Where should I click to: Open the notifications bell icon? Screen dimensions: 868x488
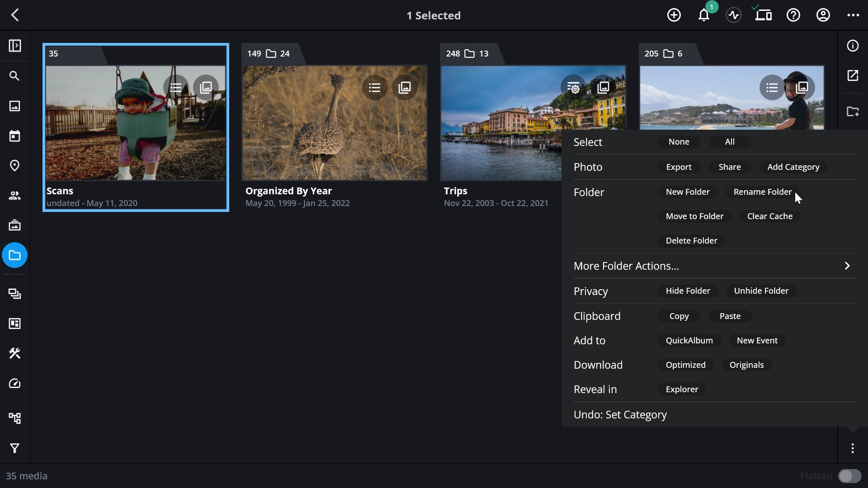(704, 15)
